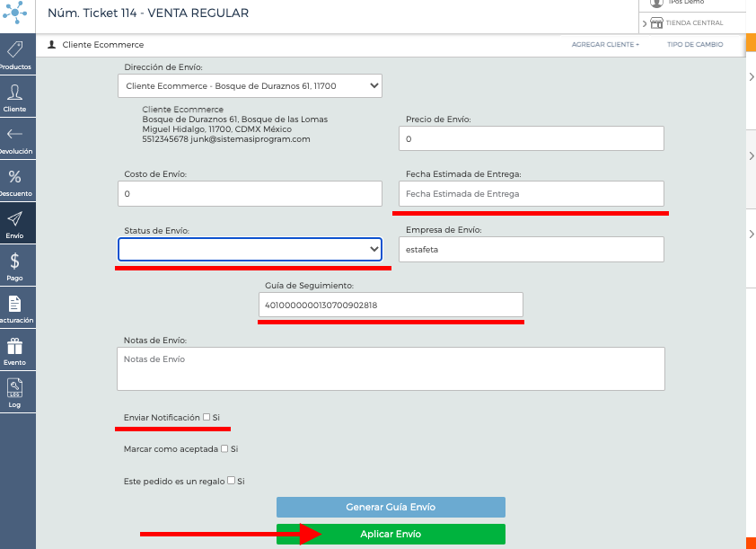756x549 pixels.
Task: Click the TIPO DE CAMBIO link
Action: (x=695, y=44)
